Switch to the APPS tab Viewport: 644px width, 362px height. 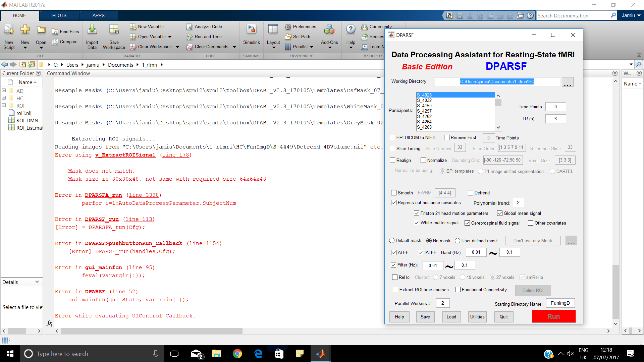(99, 15)
